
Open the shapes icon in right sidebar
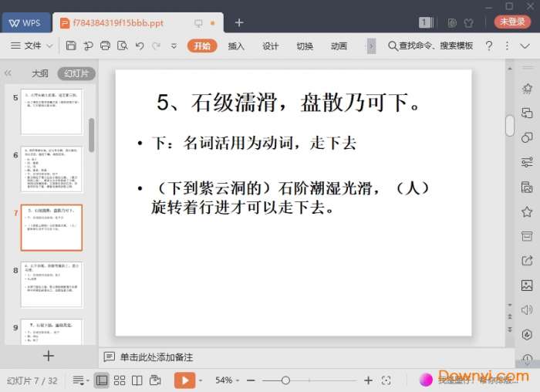pyautogui.click(x=527, y=137)
